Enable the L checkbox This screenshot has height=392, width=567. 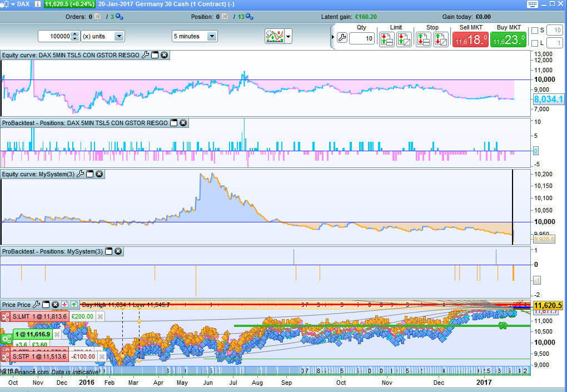[x=535, y=43]
